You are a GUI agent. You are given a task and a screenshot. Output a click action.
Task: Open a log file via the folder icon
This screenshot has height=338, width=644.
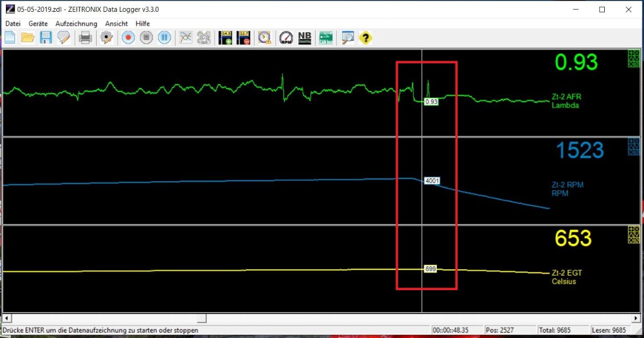[28, 38]
